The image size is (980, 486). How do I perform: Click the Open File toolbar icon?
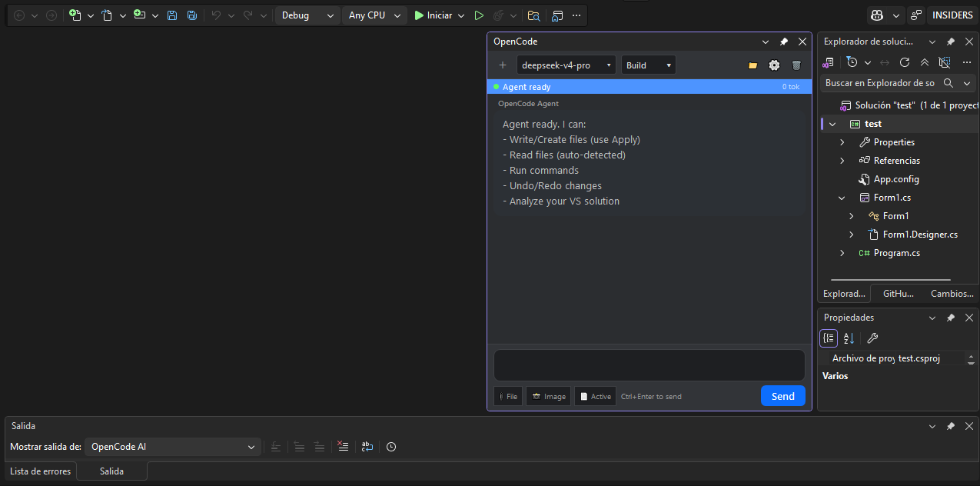[107, 15]
